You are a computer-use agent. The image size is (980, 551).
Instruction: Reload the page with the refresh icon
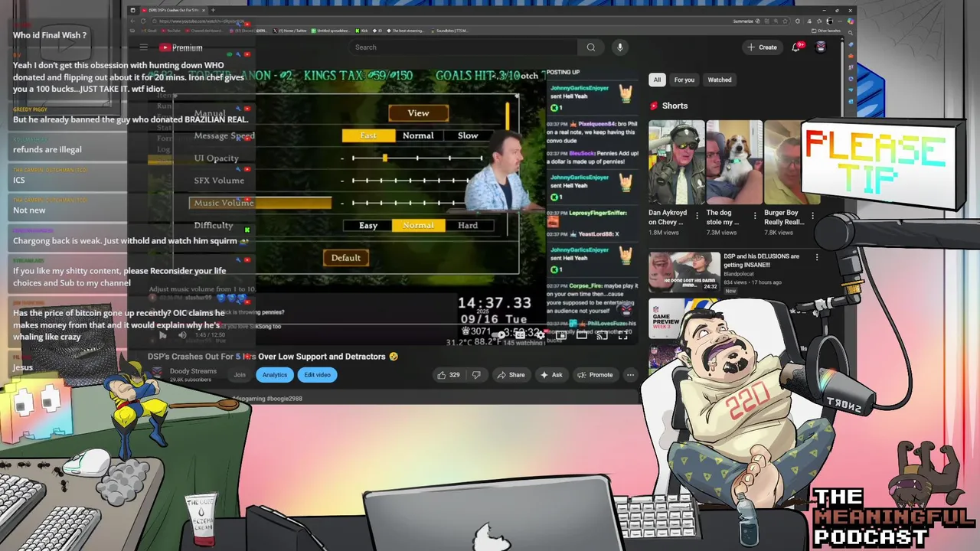[x=143, y=21]
